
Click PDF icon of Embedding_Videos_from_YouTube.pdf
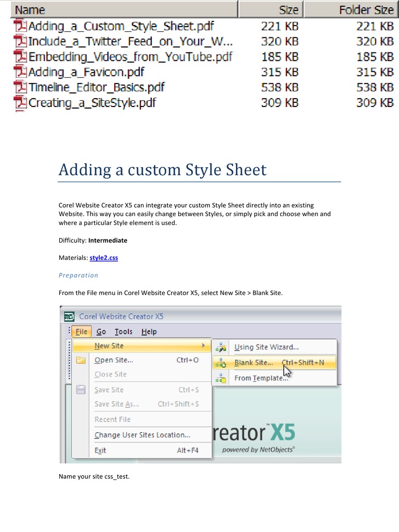(20, 57)
